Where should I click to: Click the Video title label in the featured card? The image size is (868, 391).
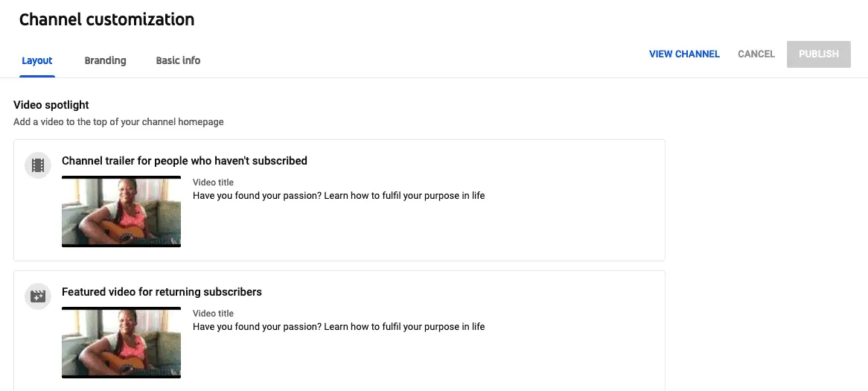(x=213, y=314)
